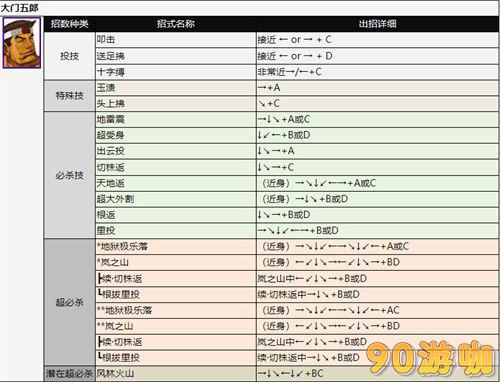Viewport: 500px width, 382px height.
Task: Click the move name 叩击
Action: (x=106, y=40)
